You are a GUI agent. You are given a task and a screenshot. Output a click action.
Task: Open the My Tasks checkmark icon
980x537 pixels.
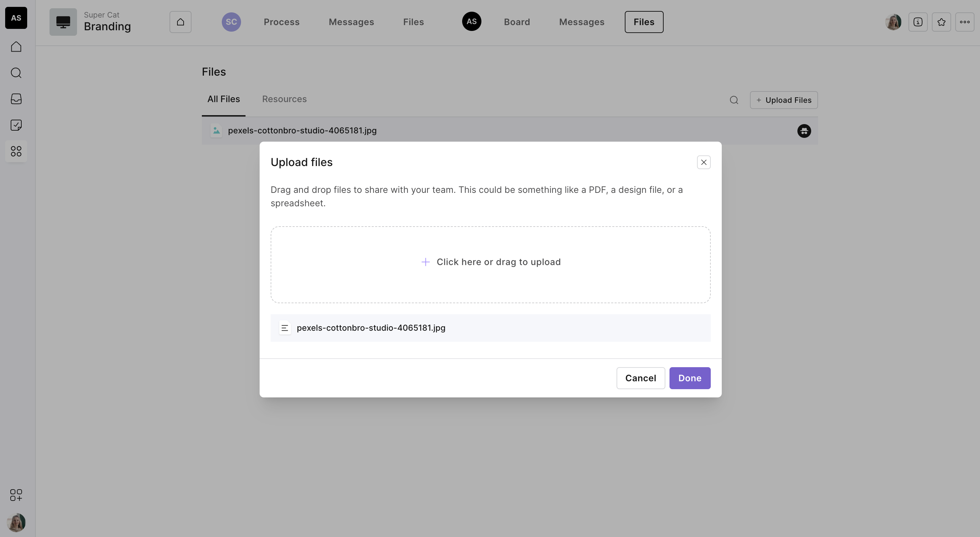[x=16, y=125]
